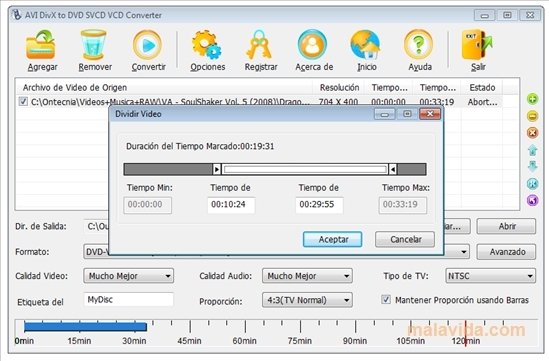
Task: Click the Remover trash bin icon
Action: coord(93,44)
